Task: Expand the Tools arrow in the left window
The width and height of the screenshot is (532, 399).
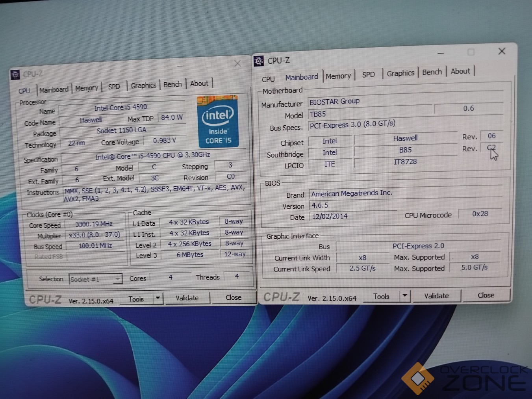Action: pyautogui.click(x=158, y=298)
